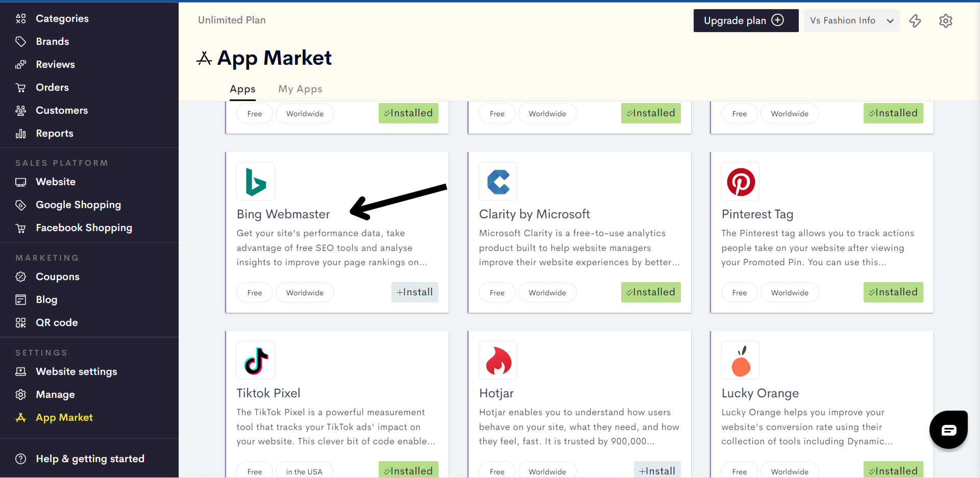This screenshot has width=980, height=478.
Task: Click Installed on Pinterest Tag card
Action: tap(893, 292)
